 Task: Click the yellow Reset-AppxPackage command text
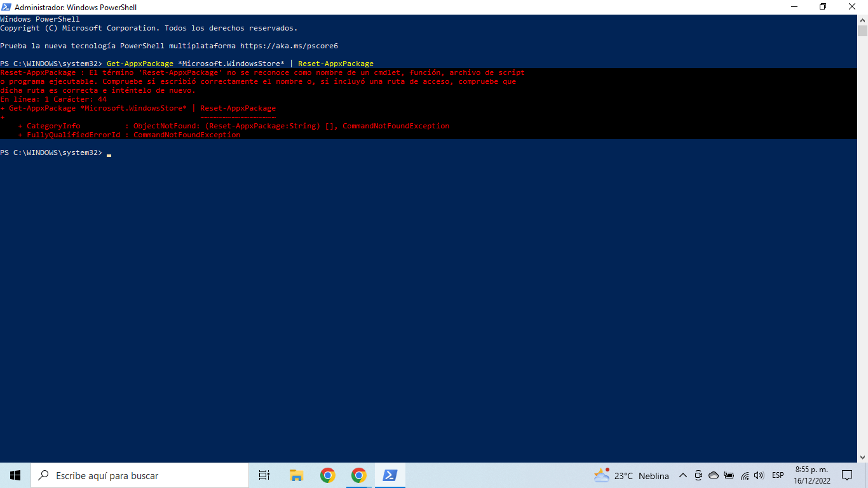(x=336, y=64)
